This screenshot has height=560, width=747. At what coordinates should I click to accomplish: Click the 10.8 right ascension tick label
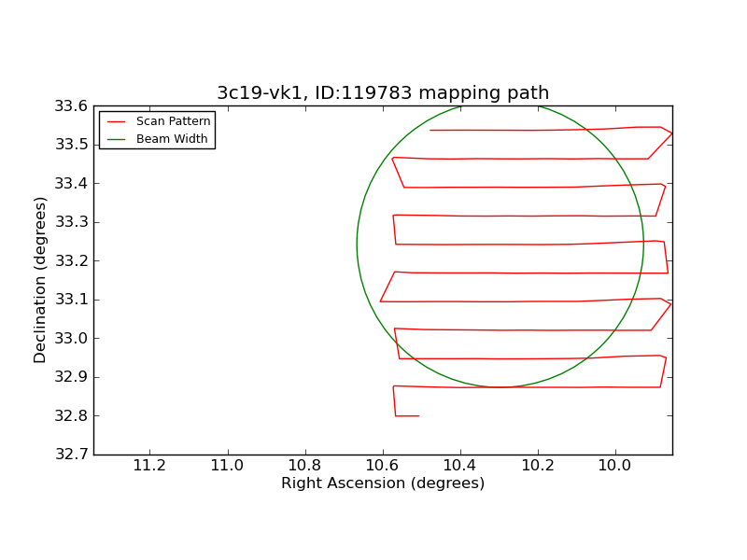(305, 465)
